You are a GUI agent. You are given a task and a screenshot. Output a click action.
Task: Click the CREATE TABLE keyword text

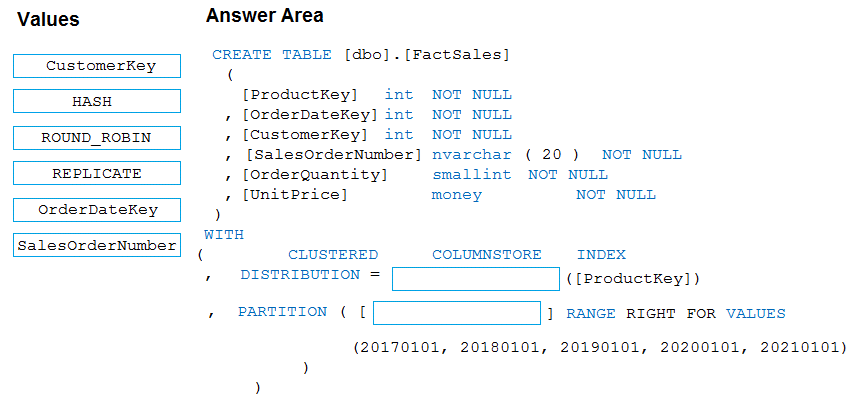click(258, 54)
